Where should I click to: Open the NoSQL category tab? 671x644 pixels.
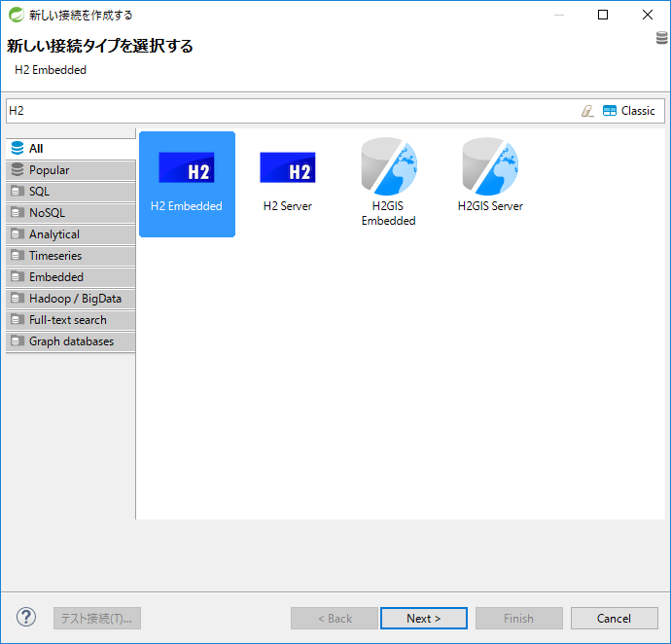coord(71,213)
